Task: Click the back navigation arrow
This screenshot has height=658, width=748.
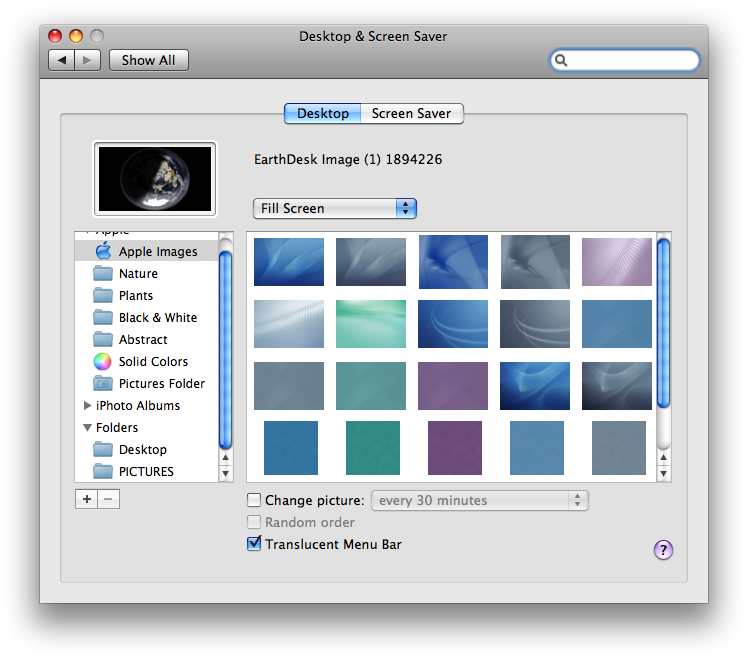Action: click(62, 60)
